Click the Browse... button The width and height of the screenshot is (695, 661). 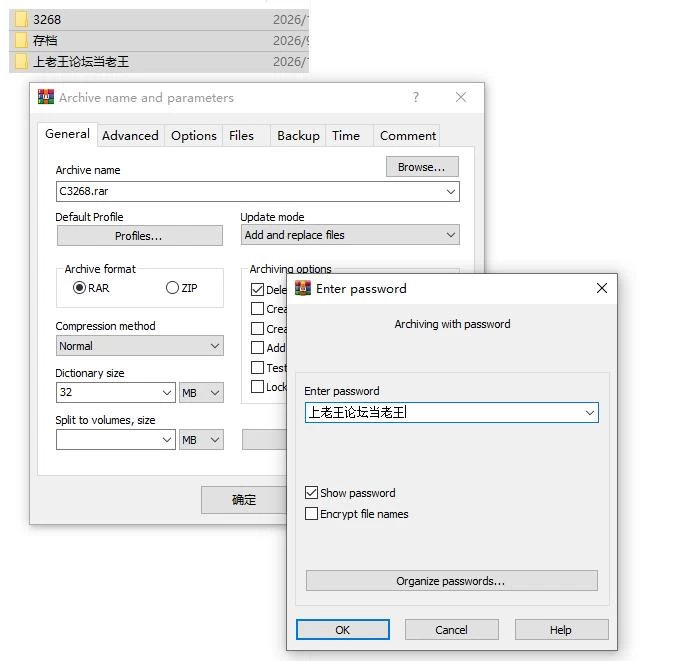422,167
